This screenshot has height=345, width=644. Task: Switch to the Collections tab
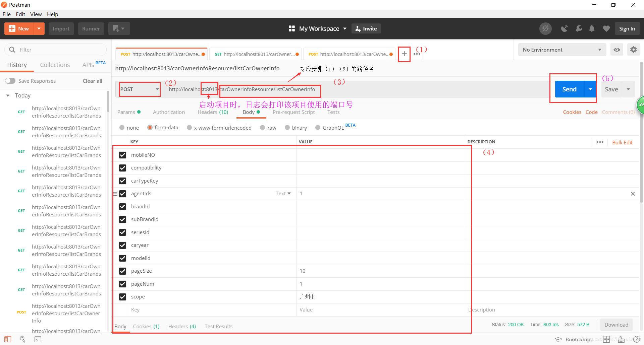point(55,65)
